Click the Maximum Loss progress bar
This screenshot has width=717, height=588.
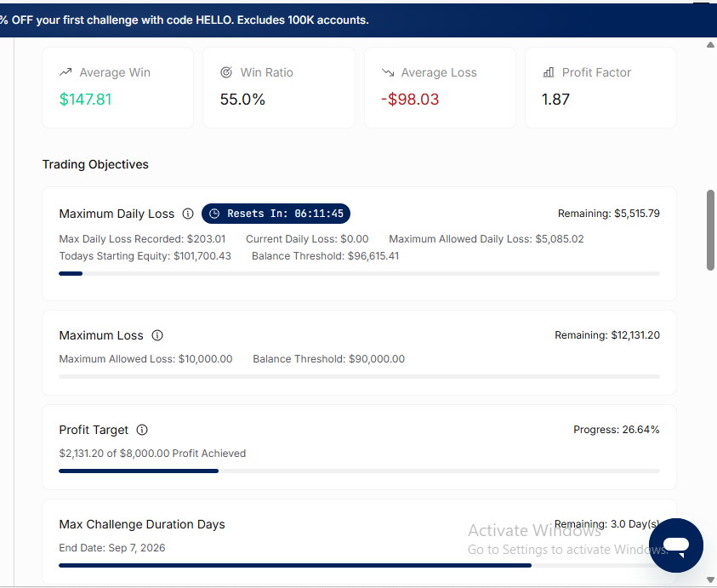pyautogui.click(x=360, y=377)
